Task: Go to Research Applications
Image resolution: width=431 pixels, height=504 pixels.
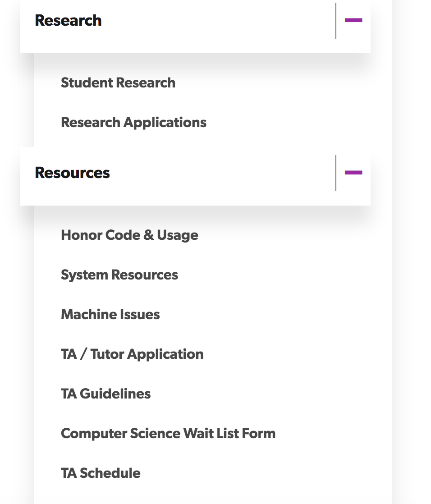Action: pyautogui.click(x=133, y=123)
